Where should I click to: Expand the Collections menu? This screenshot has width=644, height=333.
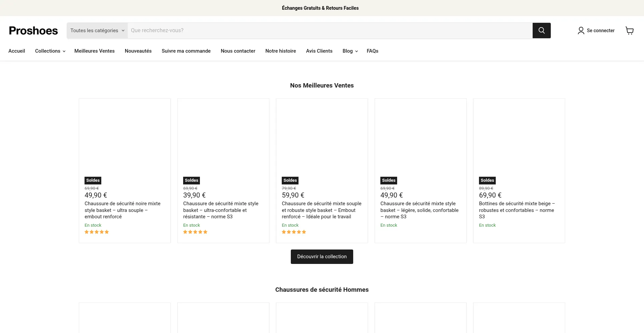click(x=50, y=51)
